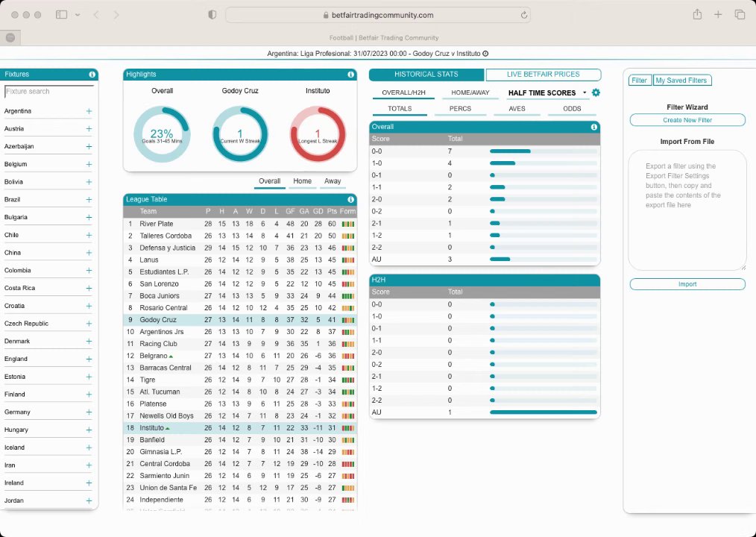The height and width of the screenshot is (537, 756).
Task: Select the Boca Juniors table row
Action: coord(240,296)
